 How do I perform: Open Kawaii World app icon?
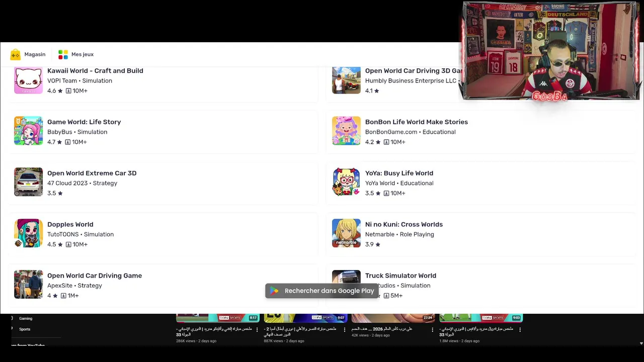tap(28, 80)
